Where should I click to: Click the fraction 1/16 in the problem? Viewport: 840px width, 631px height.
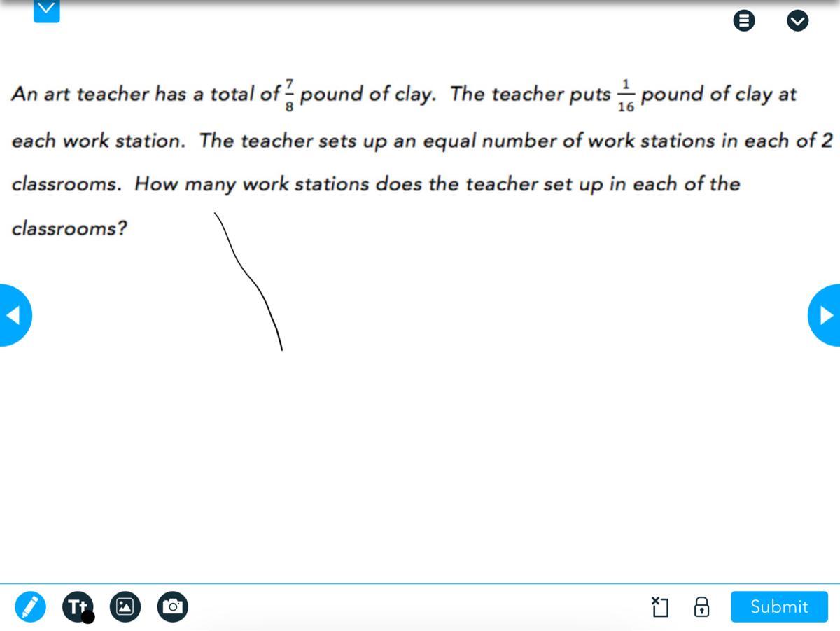click(x=626, y=95)
